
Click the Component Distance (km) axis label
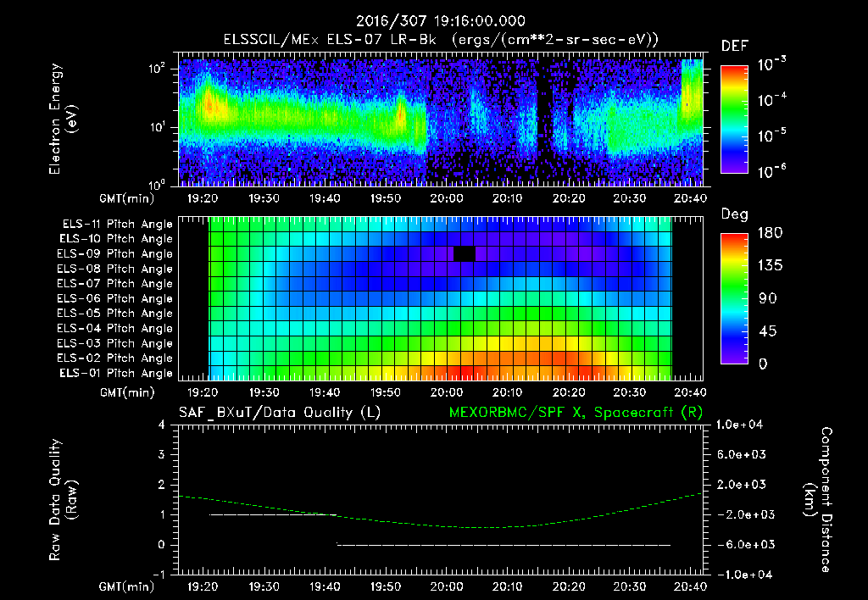[818, 500]
